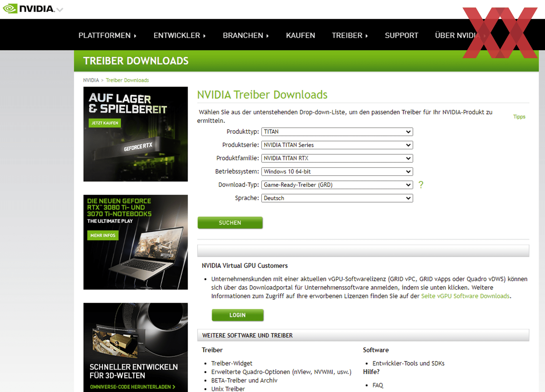
Task: Click the green LOGIN button
Action: (238, 315)
